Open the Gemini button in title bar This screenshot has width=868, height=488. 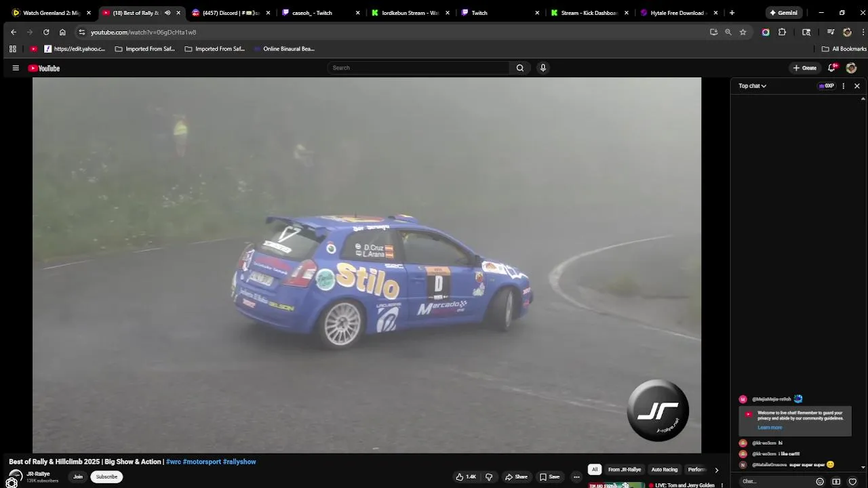pyautogui.click(x=783, y=13)
